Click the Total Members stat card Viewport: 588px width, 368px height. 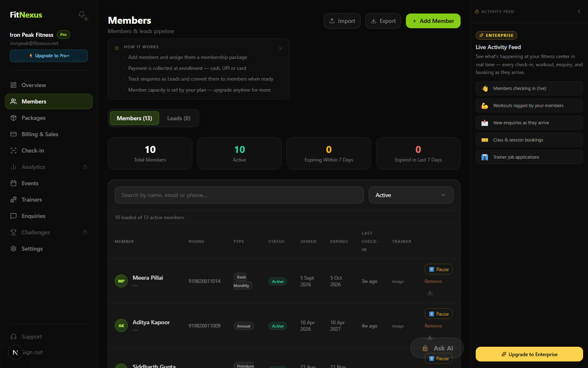[150, 153]
